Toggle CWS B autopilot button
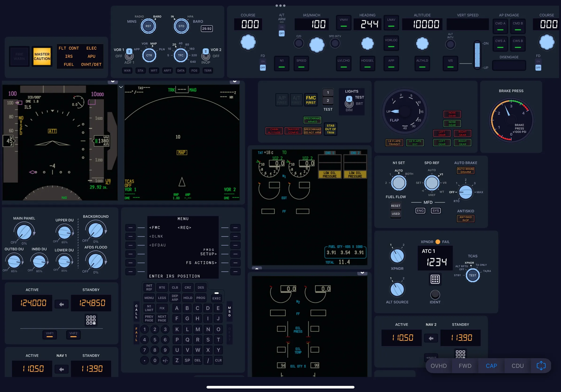561x392 pixels. coord(518,44)
